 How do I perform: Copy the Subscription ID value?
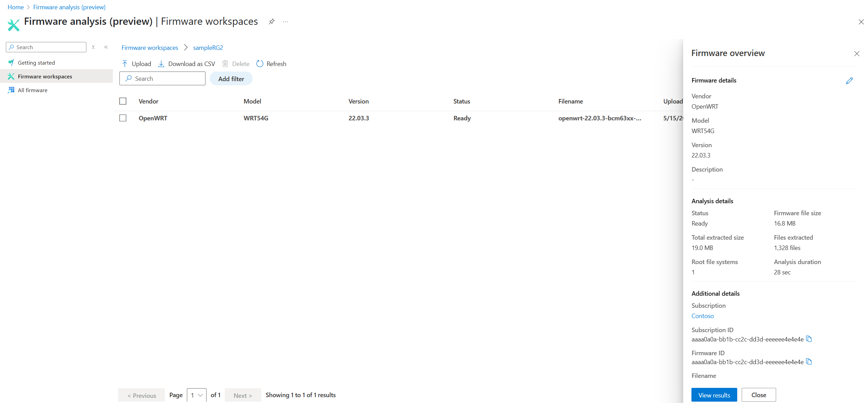click(x=809, y=339)
